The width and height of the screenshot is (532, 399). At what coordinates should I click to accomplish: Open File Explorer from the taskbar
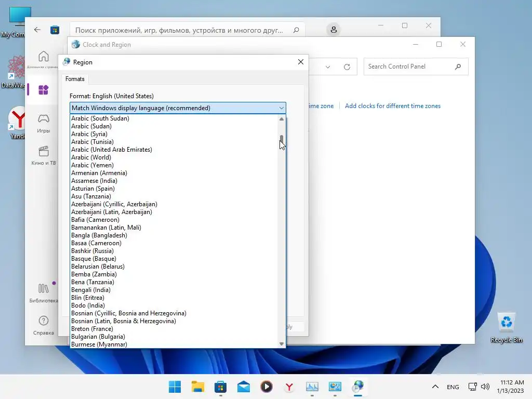(198, 387)
